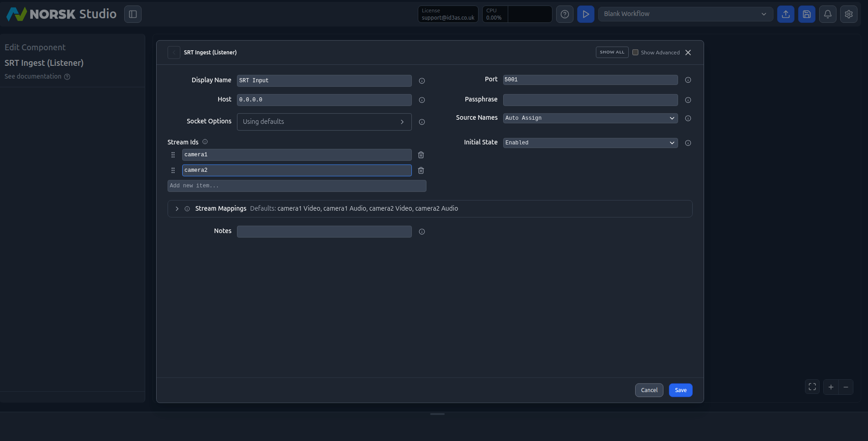Screen dimensions: 868x441
Task: Show info for Notes field
Action: pos(422,232)
